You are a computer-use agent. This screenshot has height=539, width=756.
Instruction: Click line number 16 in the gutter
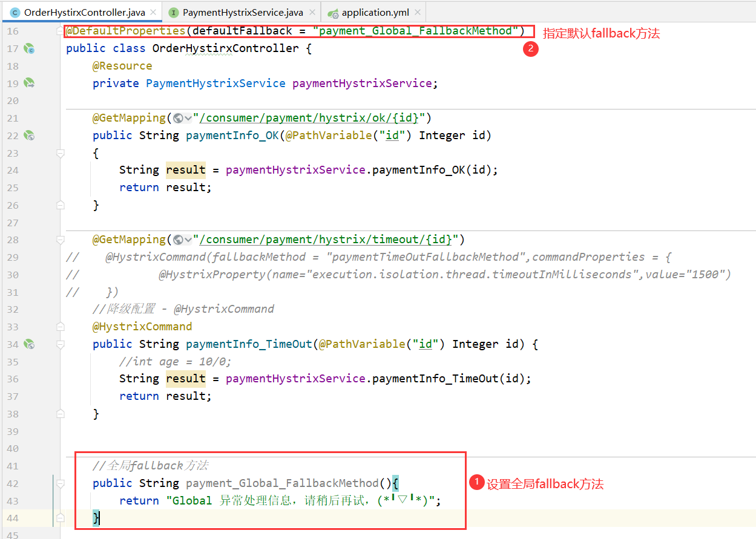tap(13, 31)
